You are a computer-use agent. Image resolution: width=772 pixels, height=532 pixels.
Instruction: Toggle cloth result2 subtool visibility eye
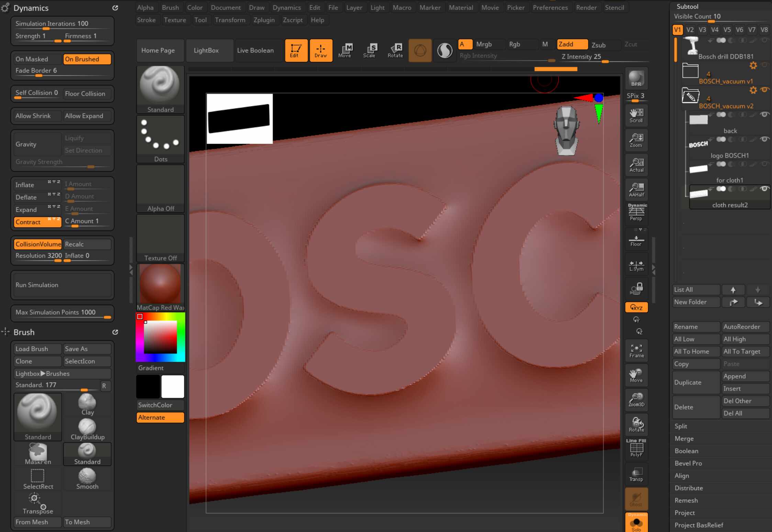pos(764,189)
